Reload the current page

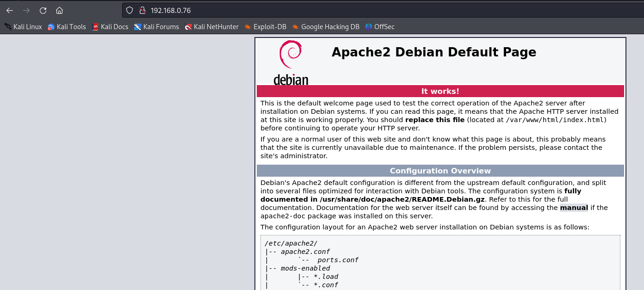(43, 10)
